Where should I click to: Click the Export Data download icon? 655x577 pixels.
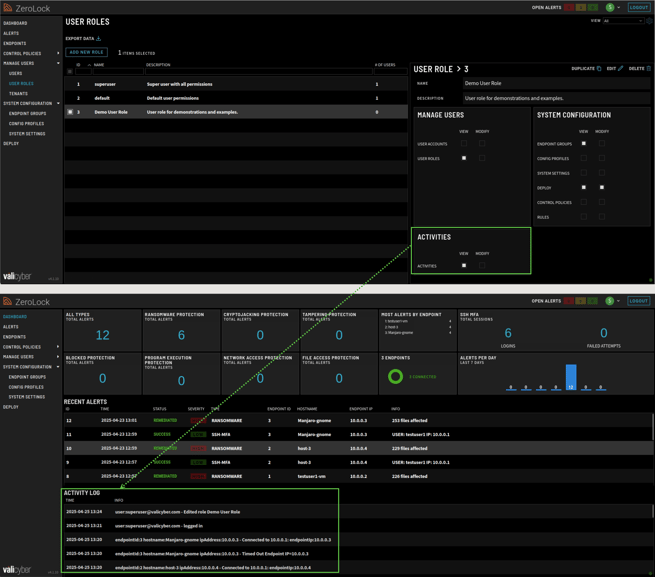pyautogui.click(x=99, y=38)
